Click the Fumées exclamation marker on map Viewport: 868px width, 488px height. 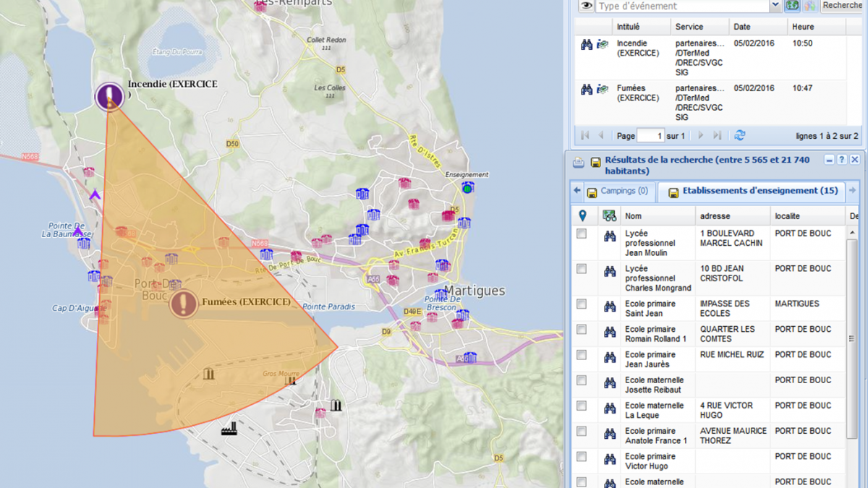(x=184, y=304)
